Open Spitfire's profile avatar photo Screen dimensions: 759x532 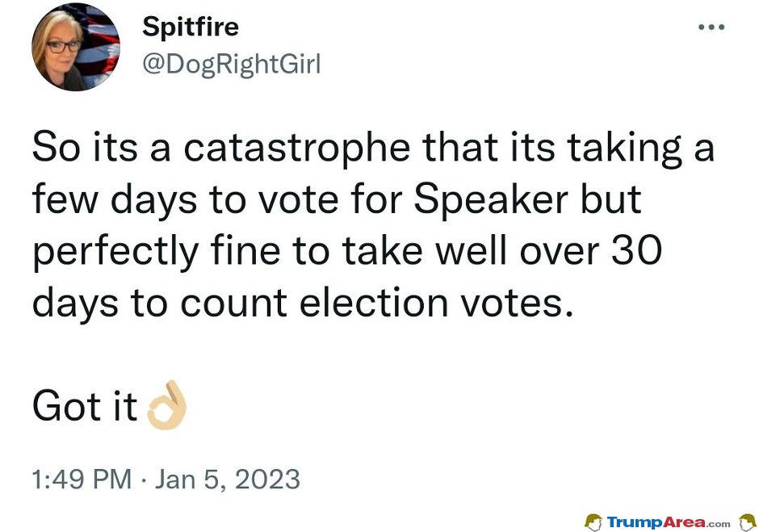(76, 47)
